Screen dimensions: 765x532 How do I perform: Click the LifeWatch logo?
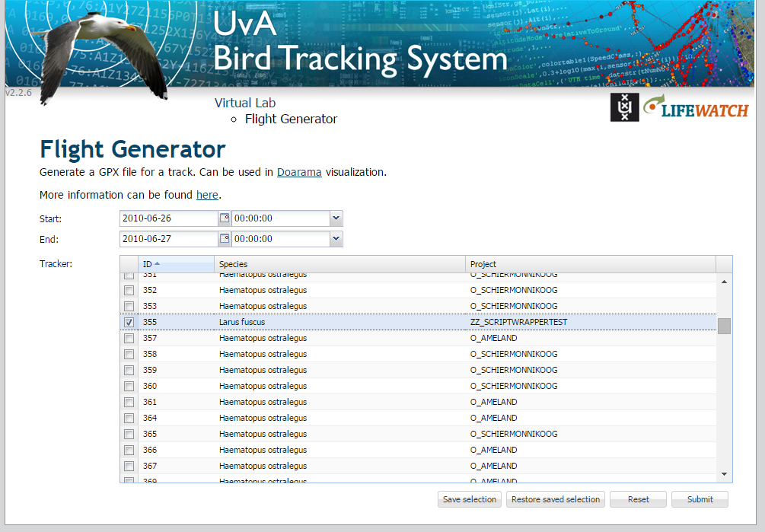pos(696,107)
